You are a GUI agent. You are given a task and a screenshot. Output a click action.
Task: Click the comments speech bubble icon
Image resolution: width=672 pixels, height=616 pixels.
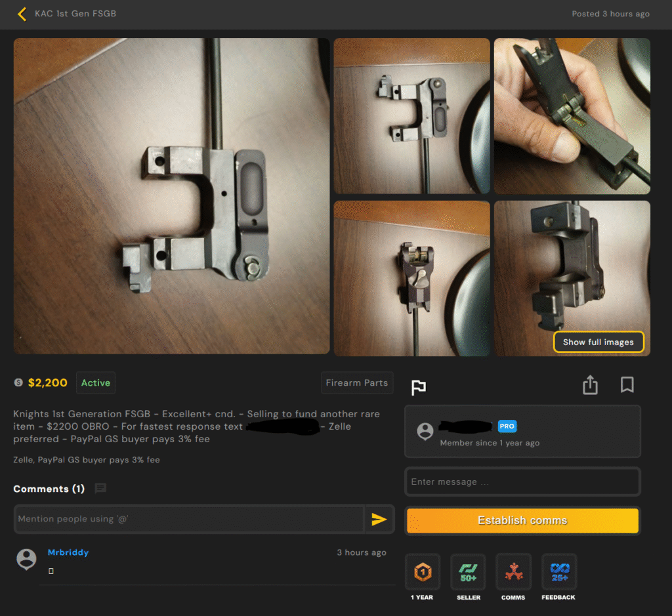pyautogui.click(x=100, y=488)
